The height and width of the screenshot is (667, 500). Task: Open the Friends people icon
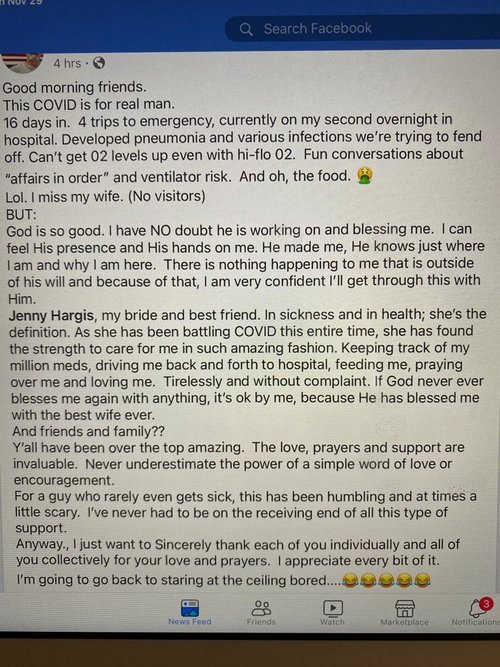[x=261, y=608]
